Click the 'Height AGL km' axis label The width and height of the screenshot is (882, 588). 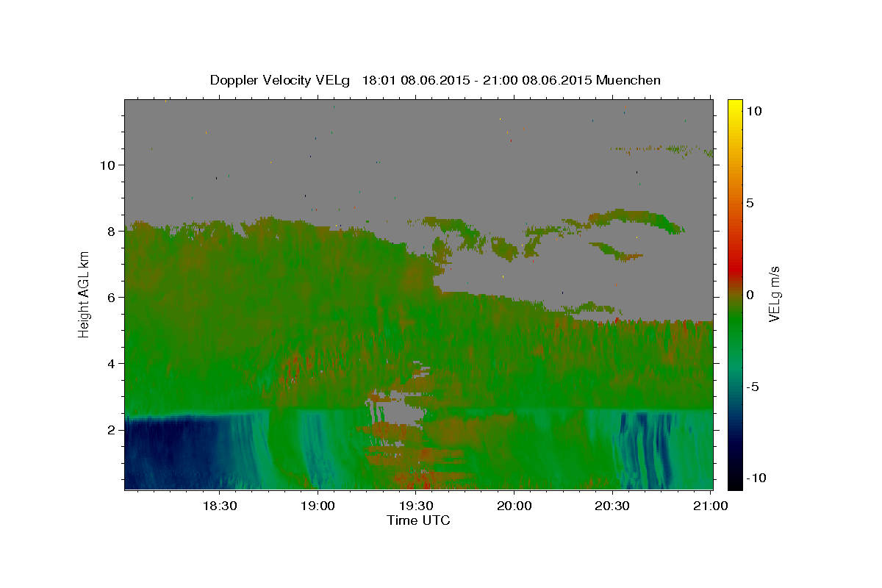tap(85, 294)
